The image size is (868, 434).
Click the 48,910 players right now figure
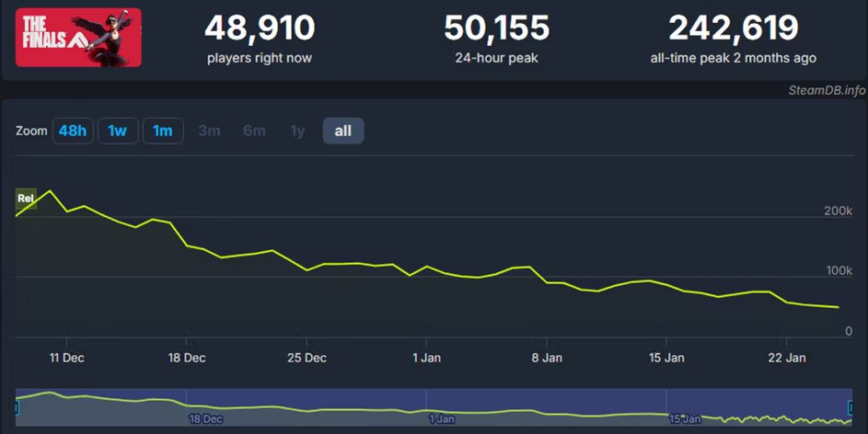point(260,28)
